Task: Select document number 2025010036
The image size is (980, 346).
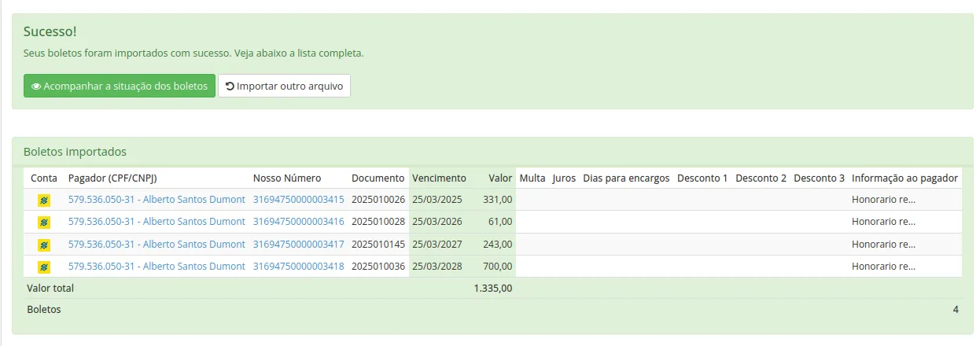Action: [x=378, y=267]
